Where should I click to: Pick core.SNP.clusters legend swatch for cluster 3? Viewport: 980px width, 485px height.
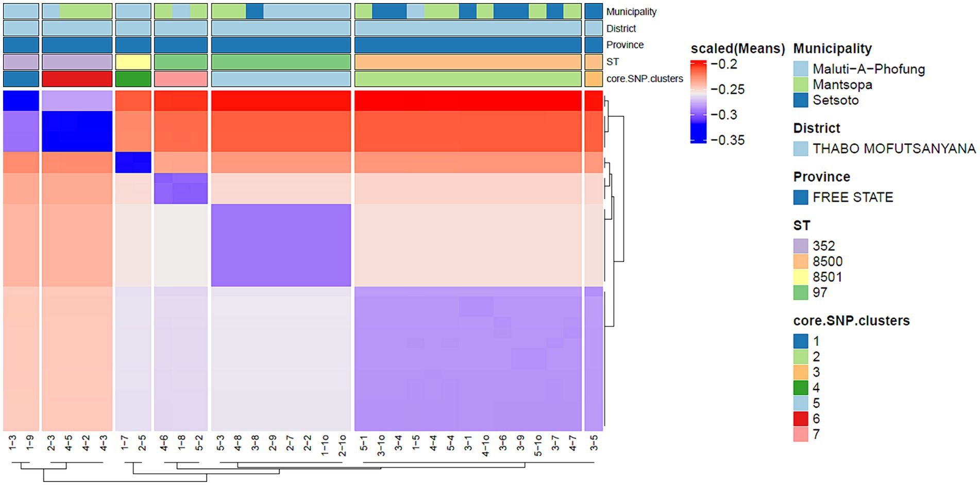tap(801, 372)
